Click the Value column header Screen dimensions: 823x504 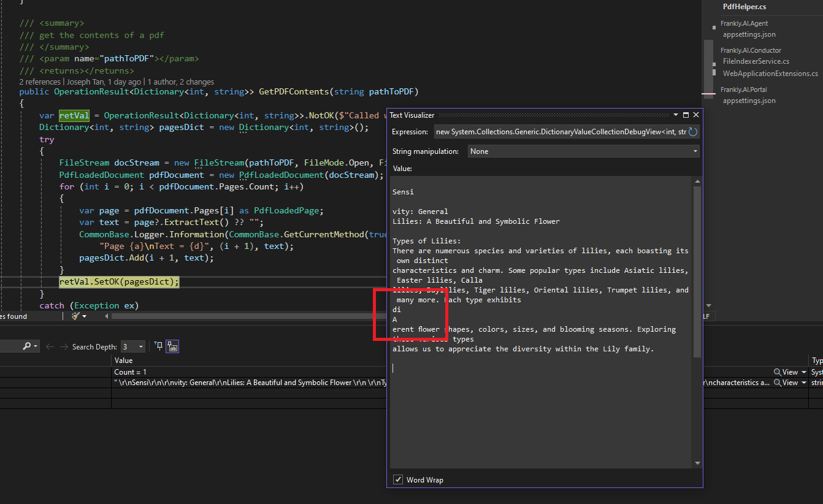coord(123,361)
